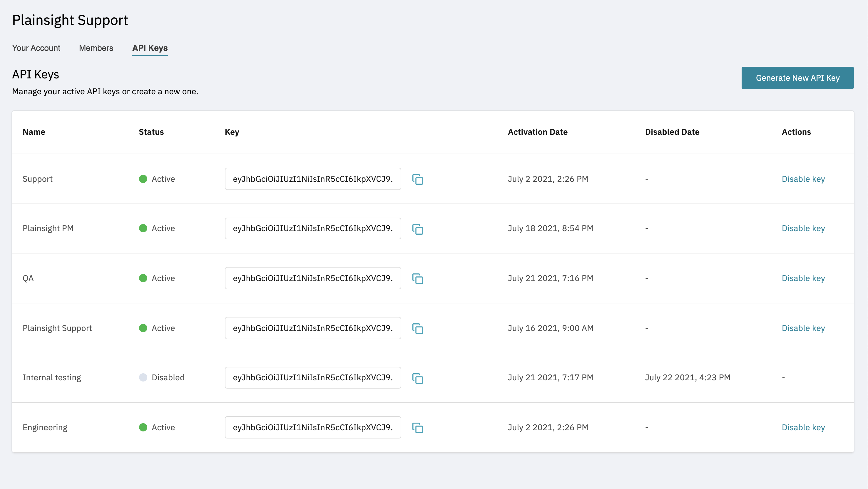This screenshot has height=489, width=868.
Task: Disable key for Plainsight Support row
Action: coord(803,328)
